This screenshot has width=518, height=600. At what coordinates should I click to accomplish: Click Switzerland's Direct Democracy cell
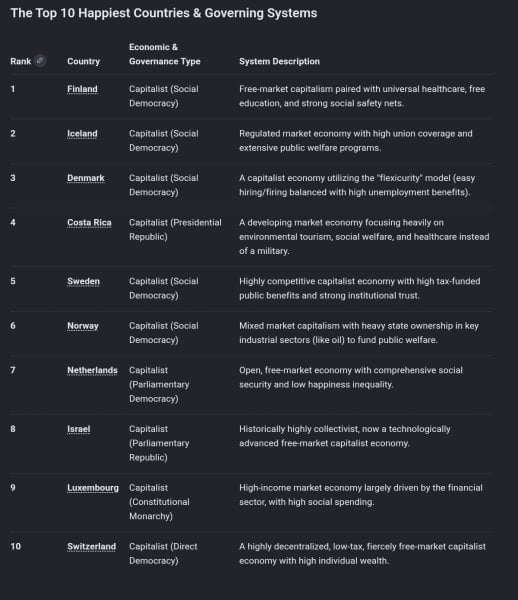pyautogui.click(x=163, y=554)
